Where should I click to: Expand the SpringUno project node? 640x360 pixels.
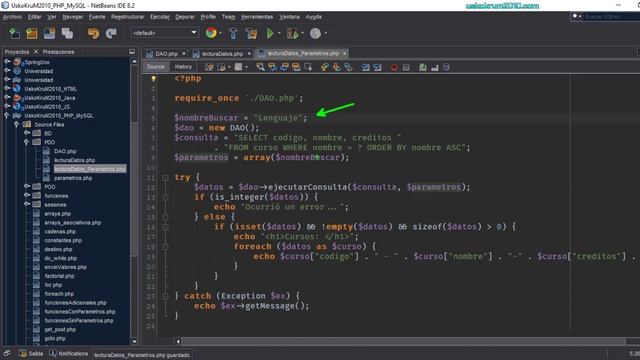[7, 62]
